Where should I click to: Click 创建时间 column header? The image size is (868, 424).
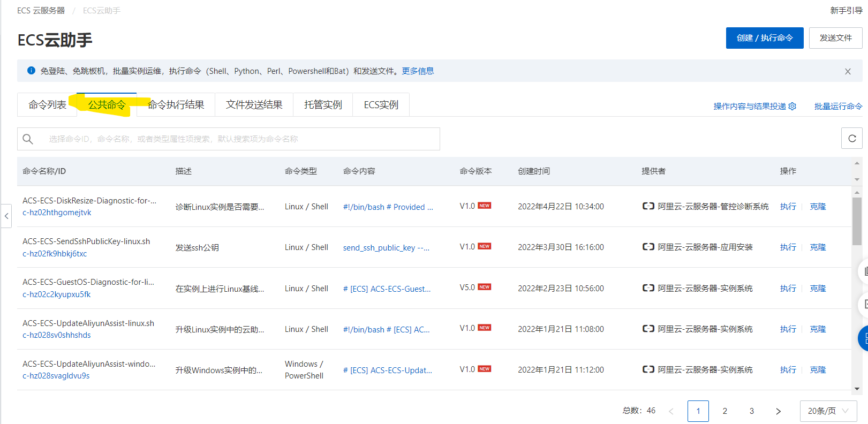[534, 171]
